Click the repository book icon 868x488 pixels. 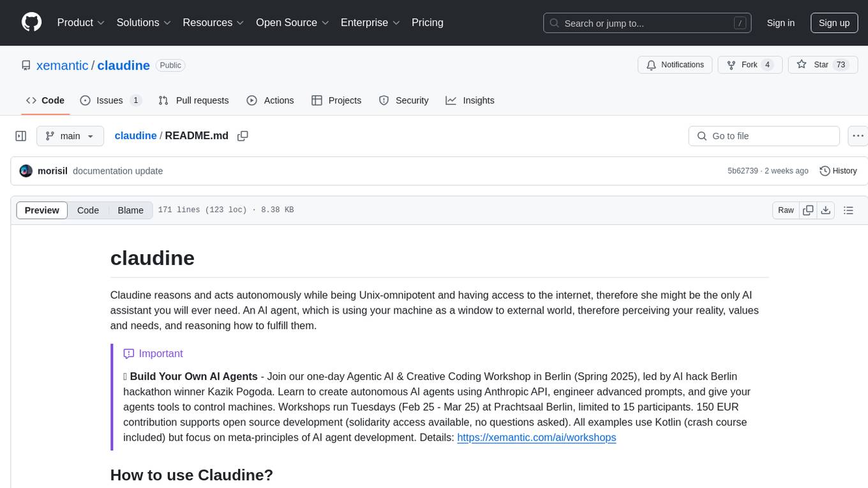(x=26, y=66)
